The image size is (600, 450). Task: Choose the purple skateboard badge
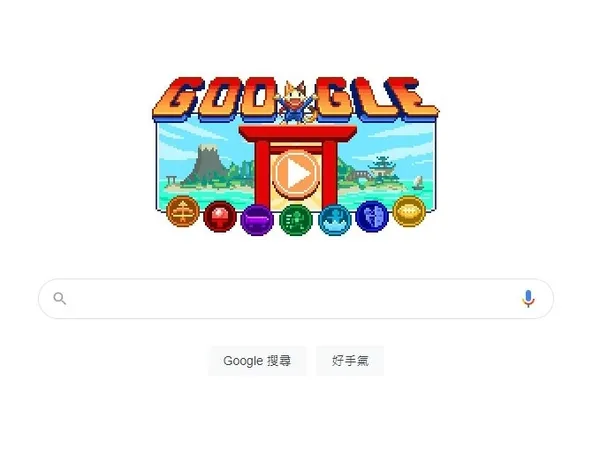[x=257, y=220]
